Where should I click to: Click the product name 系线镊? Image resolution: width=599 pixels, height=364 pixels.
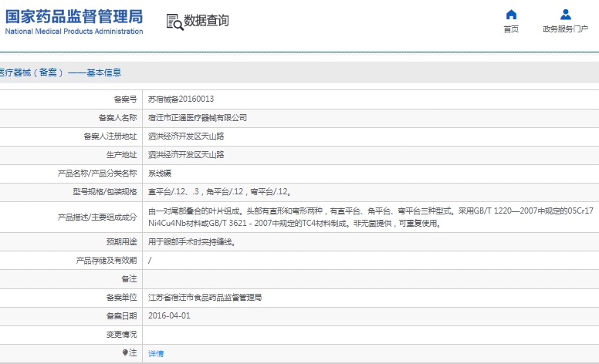click(160, 174)
